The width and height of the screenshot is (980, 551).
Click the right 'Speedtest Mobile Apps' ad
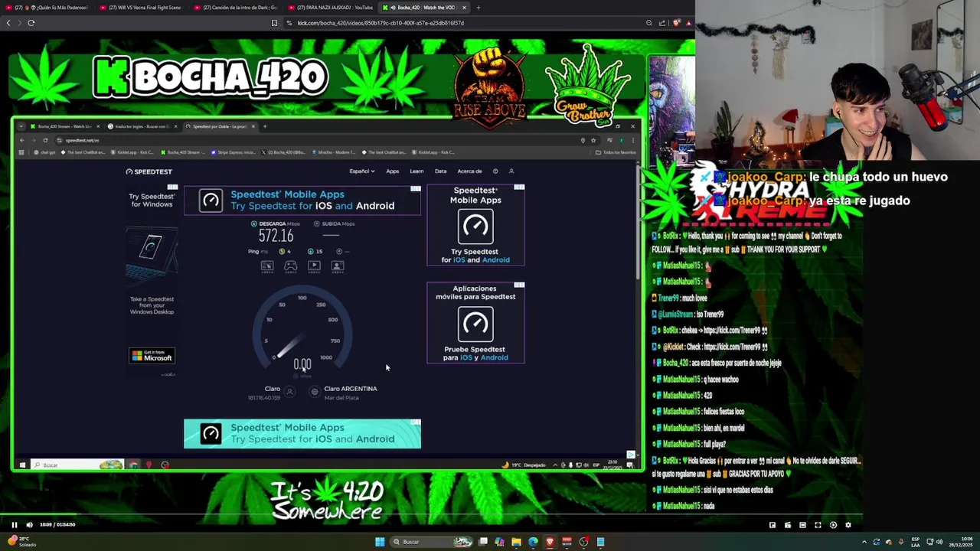475,225
